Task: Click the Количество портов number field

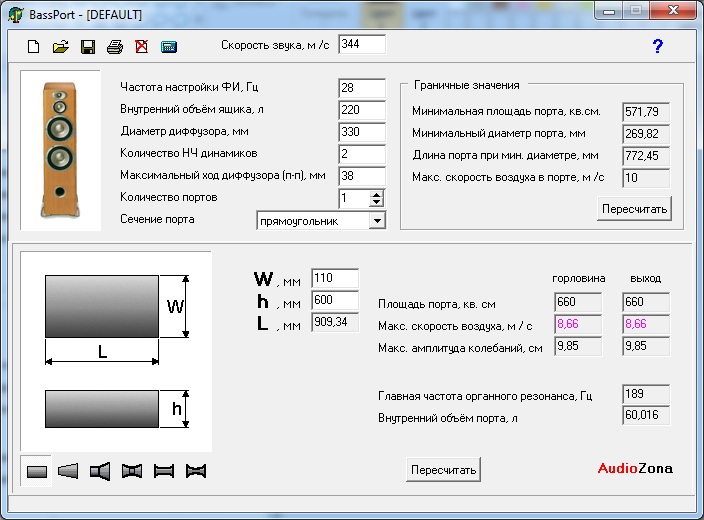Action: pyautogui.click(x=354, y=198)
